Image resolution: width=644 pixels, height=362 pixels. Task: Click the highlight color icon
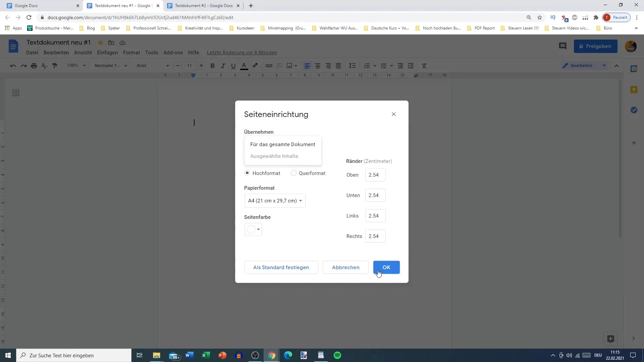pyautogui.click(x=255, y=65)
